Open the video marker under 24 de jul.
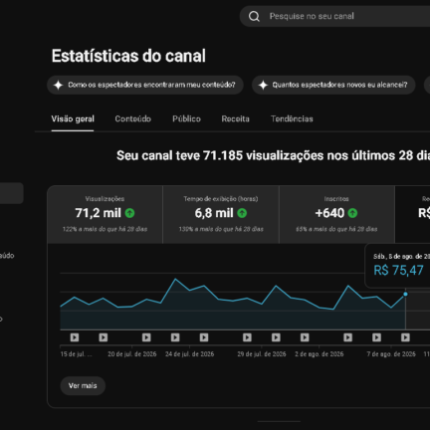Screen dimensions: 430x430 tap(175, 338)
